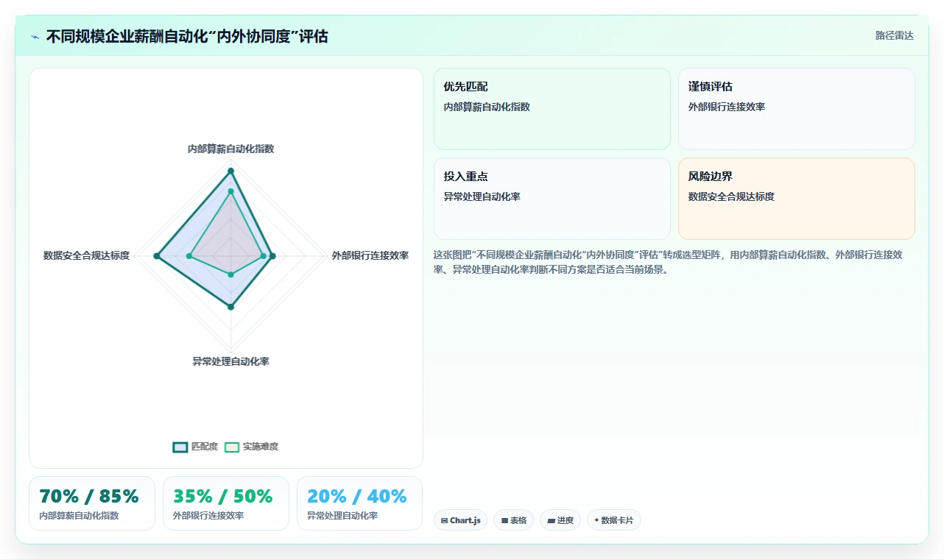
Task: Click the 内部算薪自动化指数 radar axis label
Action: coord(230,149)
